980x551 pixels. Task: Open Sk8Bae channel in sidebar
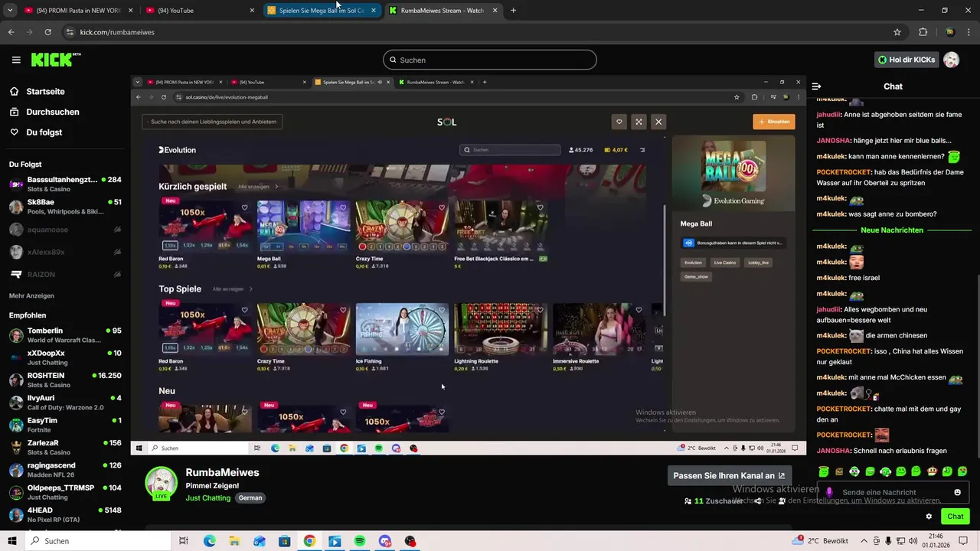65,207
